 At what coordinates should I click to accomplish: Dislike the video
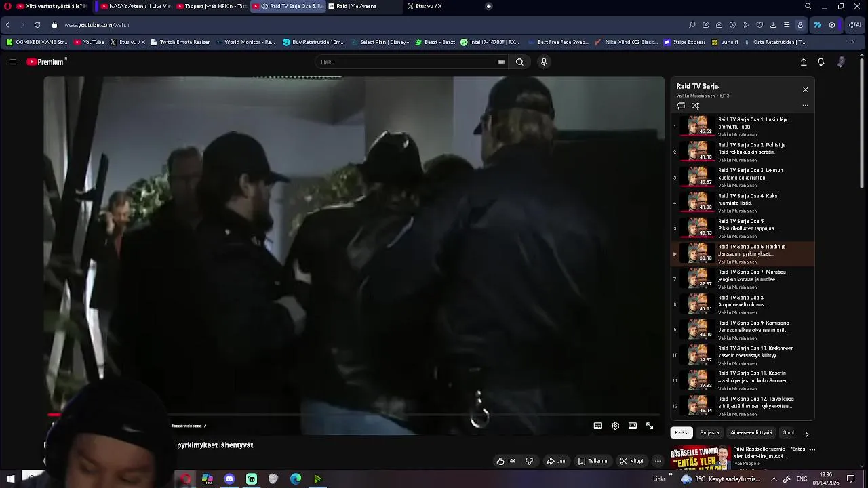coord(529,461)
